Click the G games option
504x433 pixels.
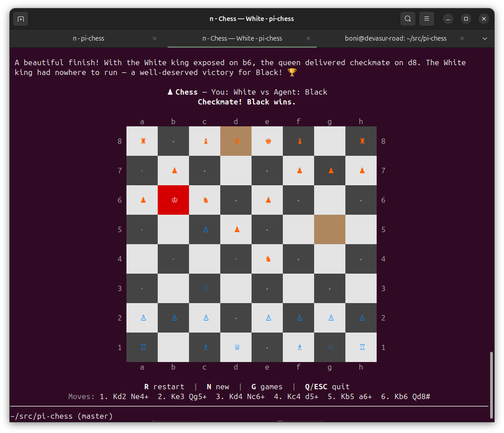pyautogui.click(x=267, y=387)
